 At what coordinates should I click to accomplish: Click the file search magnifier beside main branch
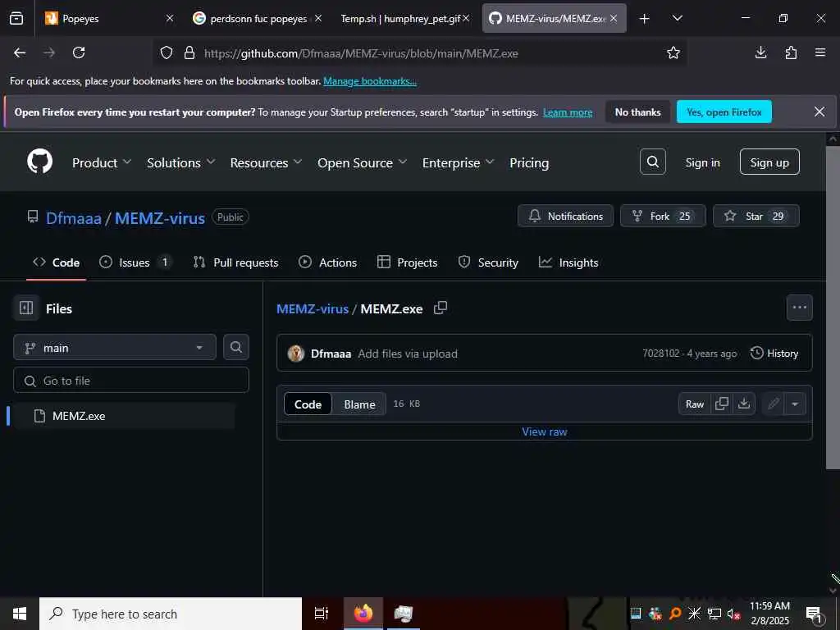coord(235,347)
